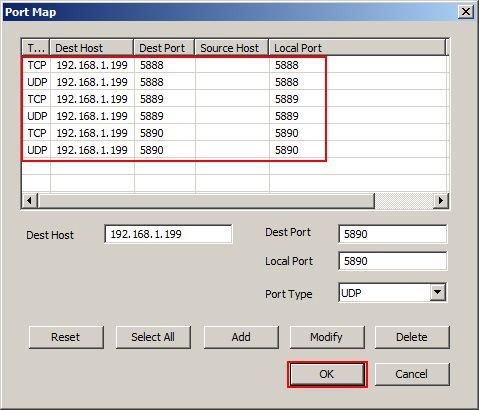Delete the selected port mapping

click(412, 337)
